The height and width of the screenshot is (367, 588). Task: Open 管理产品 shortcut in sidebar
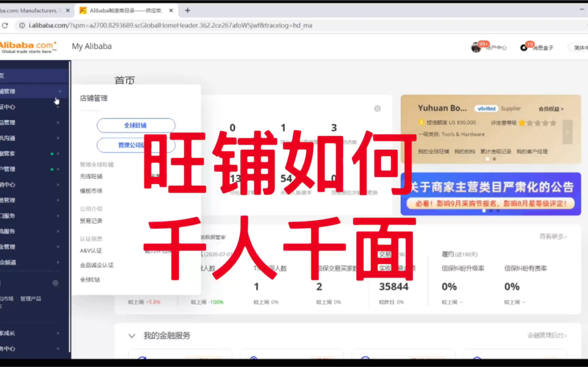(31, 299)
